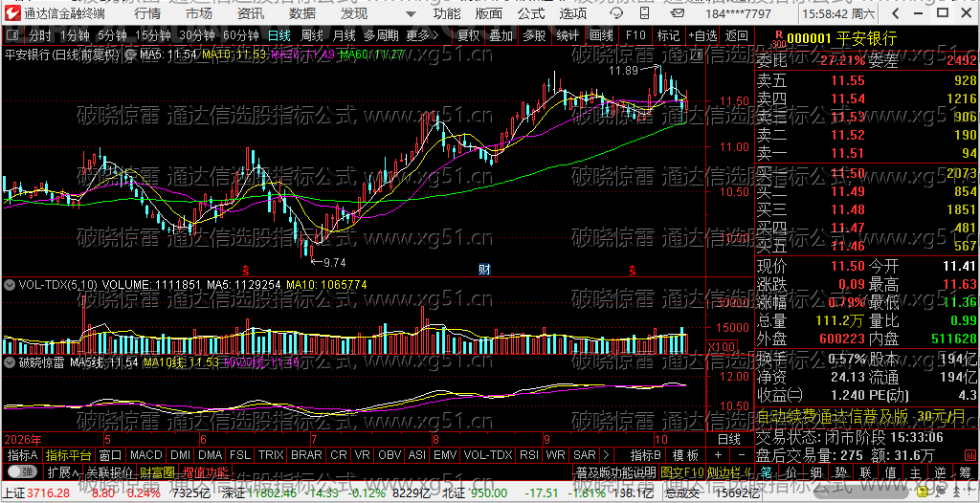Click the plus zoom-in button
980x503 pixels.
(718, 455)
